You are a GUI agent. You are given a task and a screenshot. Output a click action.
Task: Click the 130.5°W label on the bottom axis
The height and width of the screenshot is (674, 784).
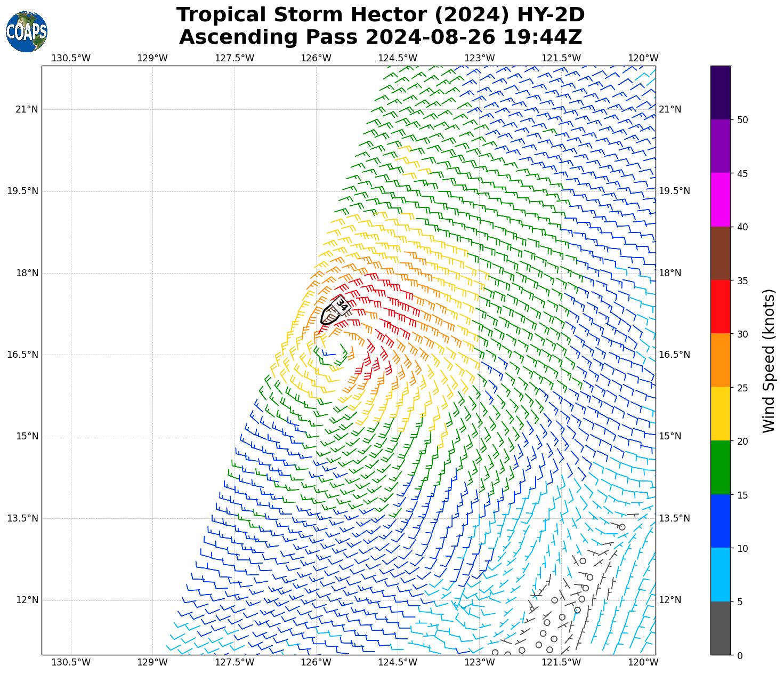71,662
